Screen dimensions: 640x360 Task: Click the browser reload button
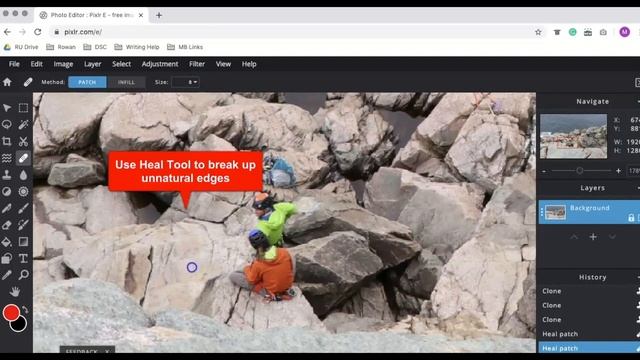[38, 32]
